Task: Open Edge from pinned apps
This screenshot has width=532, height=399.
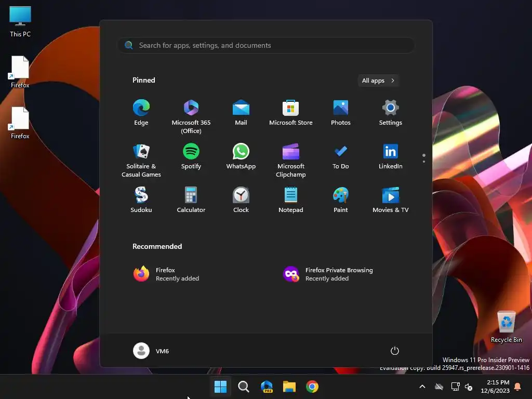Action: (x=141, y=113)
